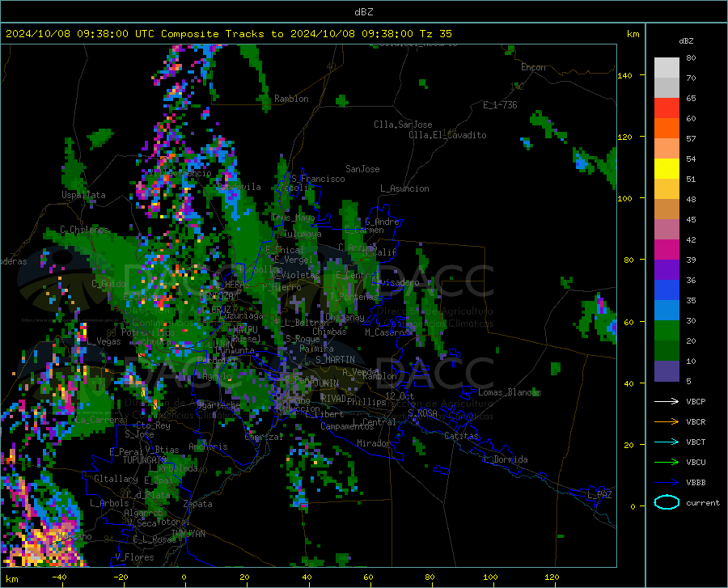This screenshot has width=728, height=588.
Task: Select the magenta 39-42 dBZ color swatch
Action: (x=667, y=250)
